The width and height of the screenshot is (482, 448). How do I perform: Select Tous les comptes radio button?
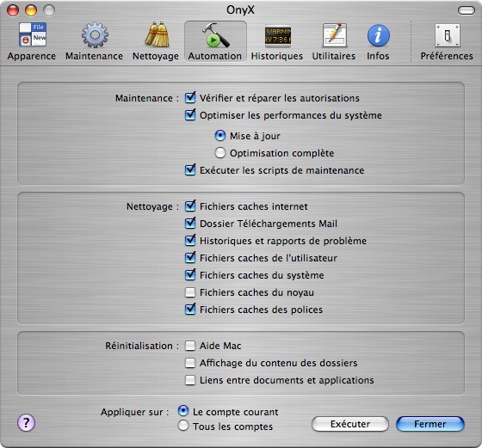[183, 426]
